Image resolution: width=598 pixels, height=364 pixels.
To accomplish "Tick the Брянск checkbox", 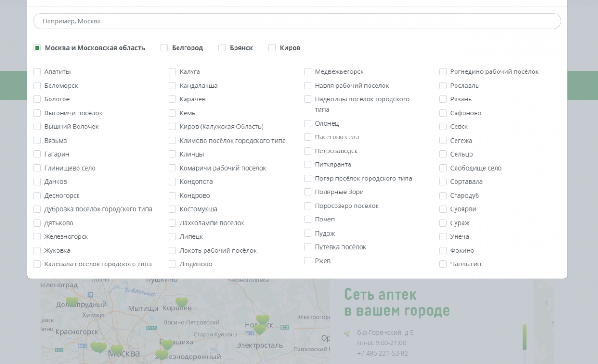I will pyautogui.click(x=222, y=48).
